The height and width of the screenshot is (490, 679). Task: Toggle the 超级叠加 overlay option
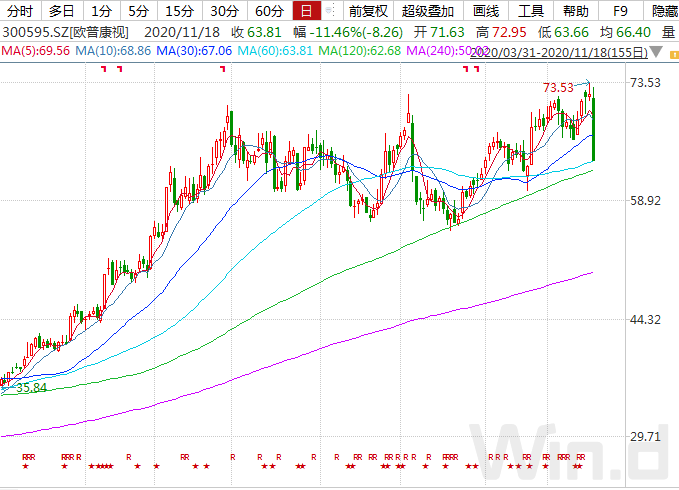pyautogui.click(x=427, y=12)
